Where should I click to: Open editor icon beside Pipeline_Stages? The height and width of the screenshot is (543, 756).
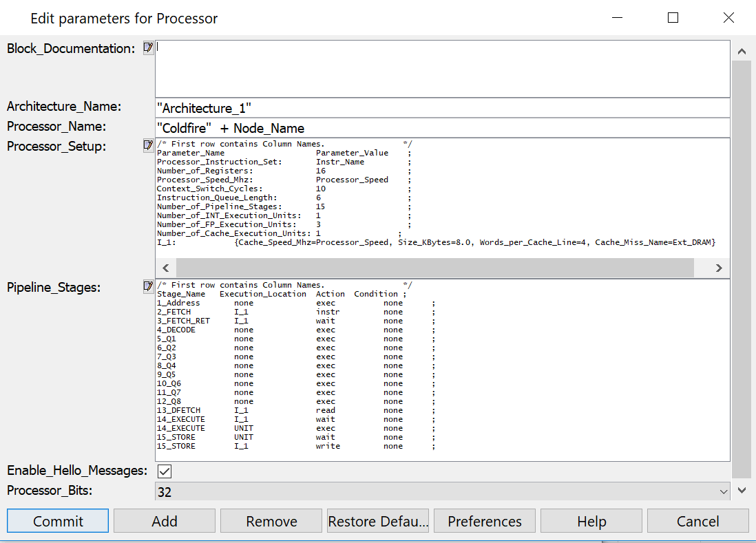click(148, 286)
